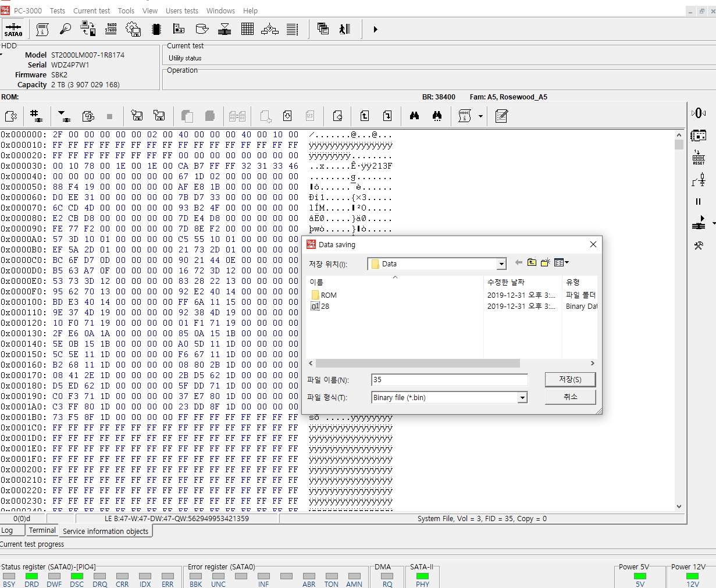Click the 9600/57600 baud rate icon

click(x=111, y=29)
